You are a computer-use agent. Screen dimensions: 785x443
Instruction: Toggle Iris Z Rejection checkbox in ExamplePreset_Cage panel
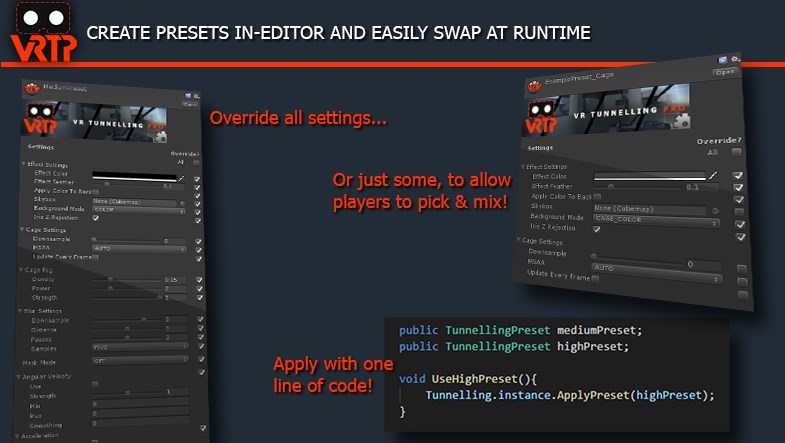click(596, 229)
